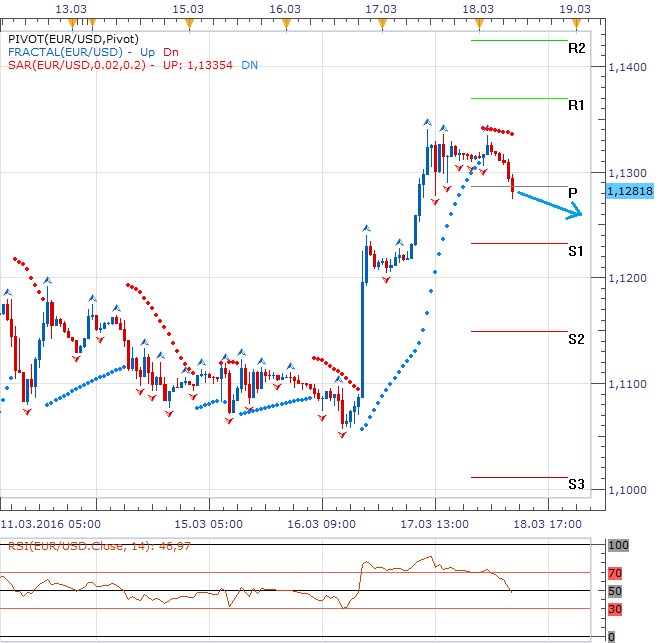Click the R1 pivot resistance label
Screen dimensions: 663x643
[x=576, y=105]
